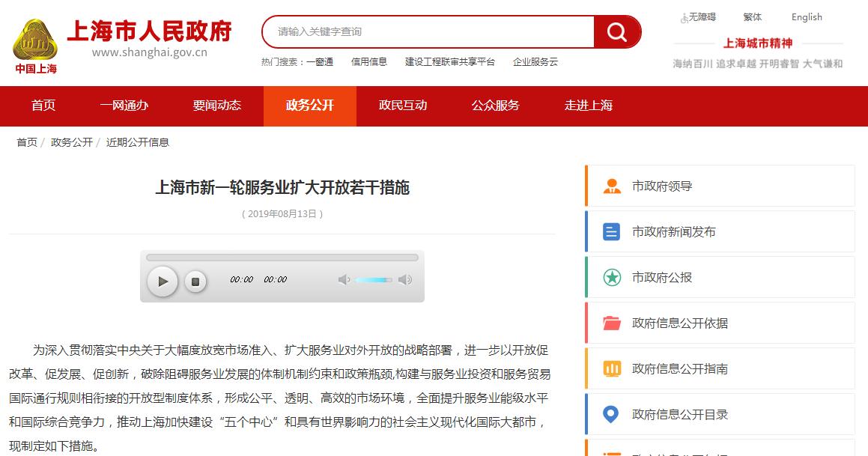The width and height of the screenshot is (868, 456).
Task: Click the 市政府公报 star badge icon
Action: [612, 278]
